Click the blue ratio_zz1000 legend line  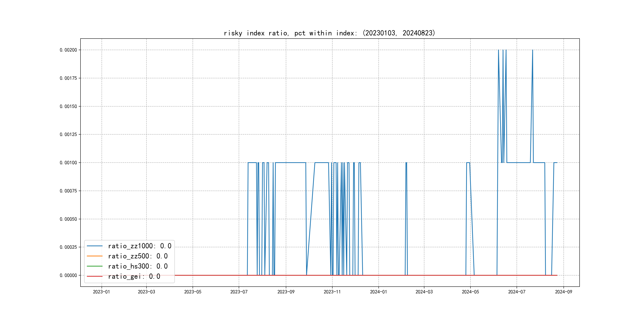(x=94, y=246)
